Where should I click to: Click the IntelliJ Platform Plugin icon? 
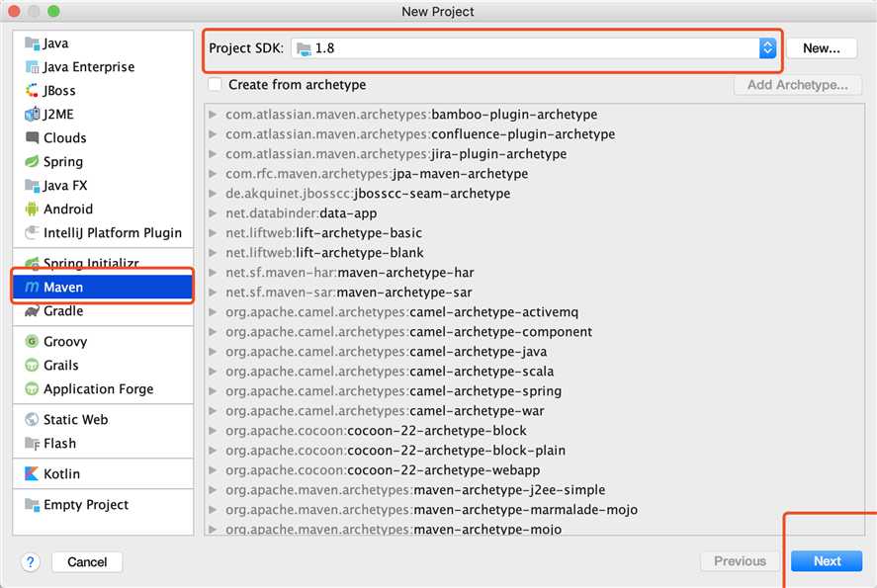tap(32, 232)
